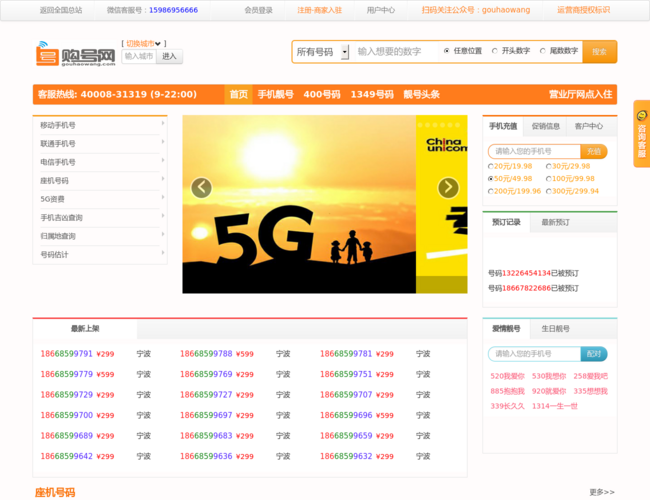This screenshot has width=650, height=500.
Task: Open the 生日靓号 tab
Action: 555,328
